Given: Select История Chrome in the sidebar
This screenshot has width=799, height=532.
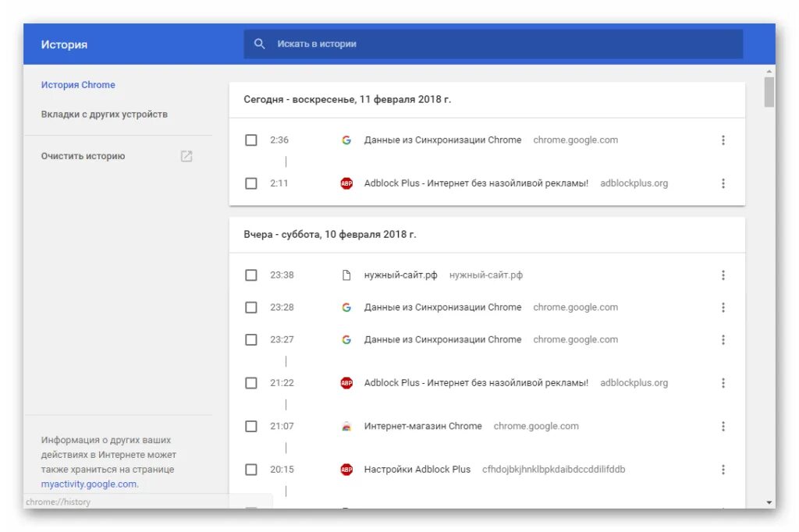Looking at the screenshot, I should (78, 84).
